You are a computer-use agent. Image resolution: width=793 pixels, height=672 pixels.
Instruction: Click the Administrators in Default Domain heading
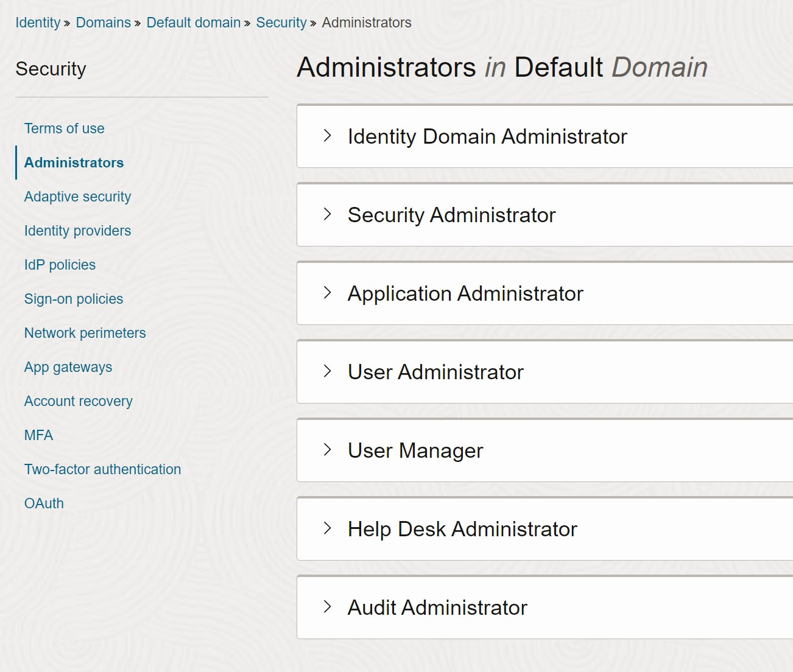(502, 67)
